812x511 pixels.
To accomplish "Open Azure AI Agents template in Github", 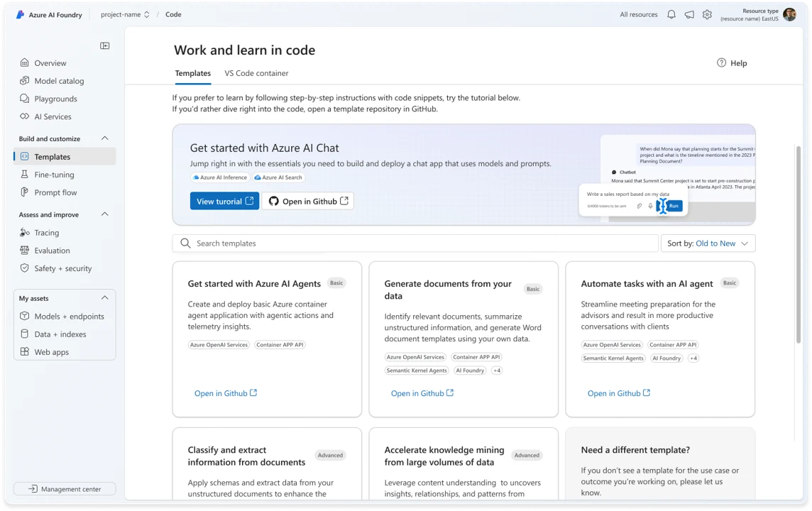I will click(x=226, y=393).
